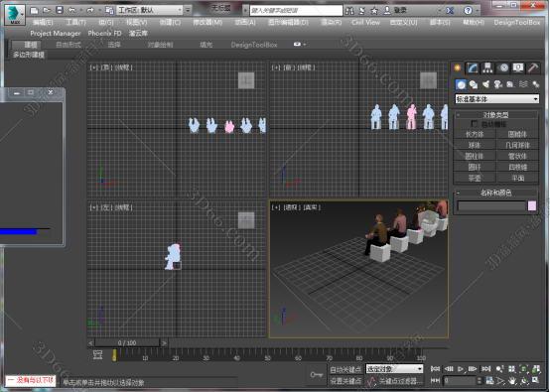The width and height of the screenshot is (550, 392).
Task: Click the Play Animation button
Action: coord(461,369)
